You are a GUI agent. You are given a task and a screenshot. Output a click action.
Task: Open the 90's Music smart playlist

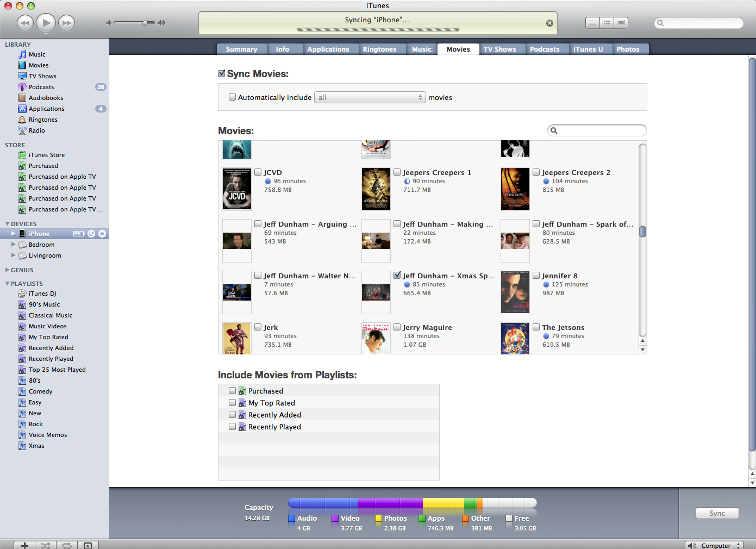pos(44,304)
